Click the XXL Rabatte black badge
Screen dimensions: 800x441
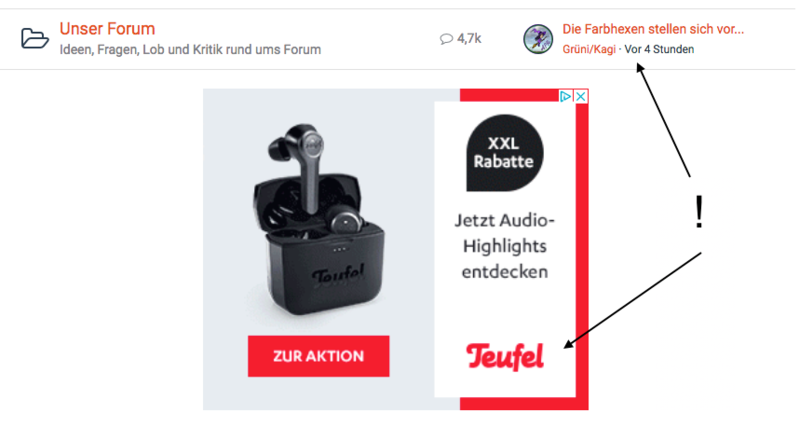504,153
